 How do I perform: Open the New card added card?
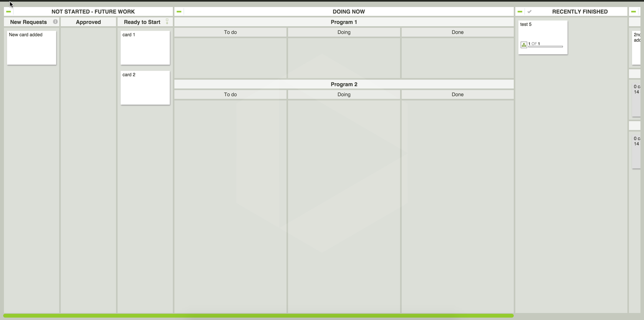[x=31, y=48]
